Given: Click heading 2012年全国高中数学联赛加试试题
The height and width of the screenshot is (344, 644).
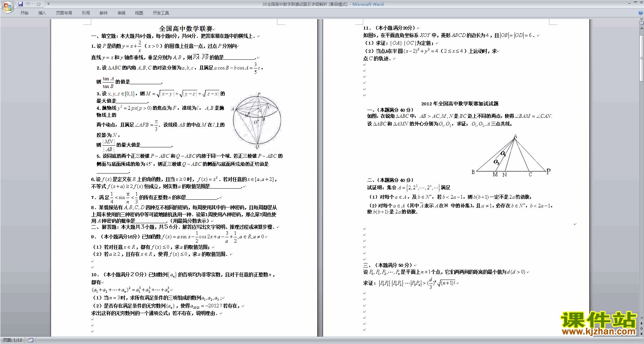Looking at the screenshot, I should pos(460,104).
